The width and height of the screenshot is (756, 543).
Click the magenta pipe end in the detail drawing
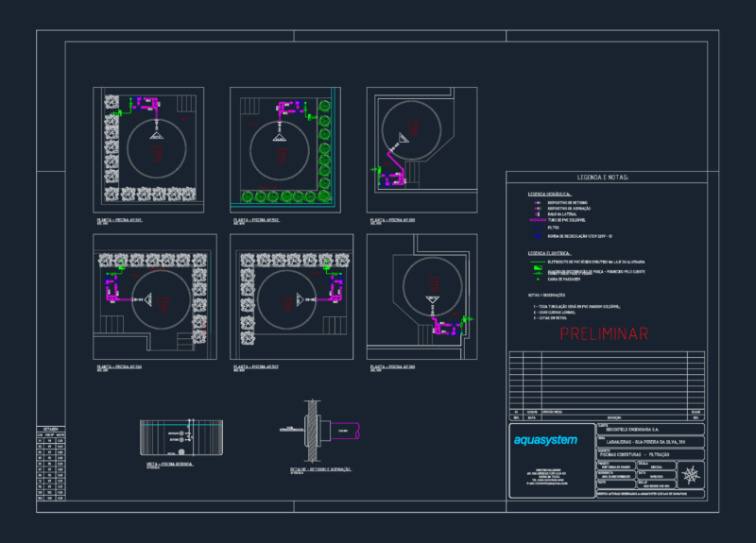(x=357, y=431)
